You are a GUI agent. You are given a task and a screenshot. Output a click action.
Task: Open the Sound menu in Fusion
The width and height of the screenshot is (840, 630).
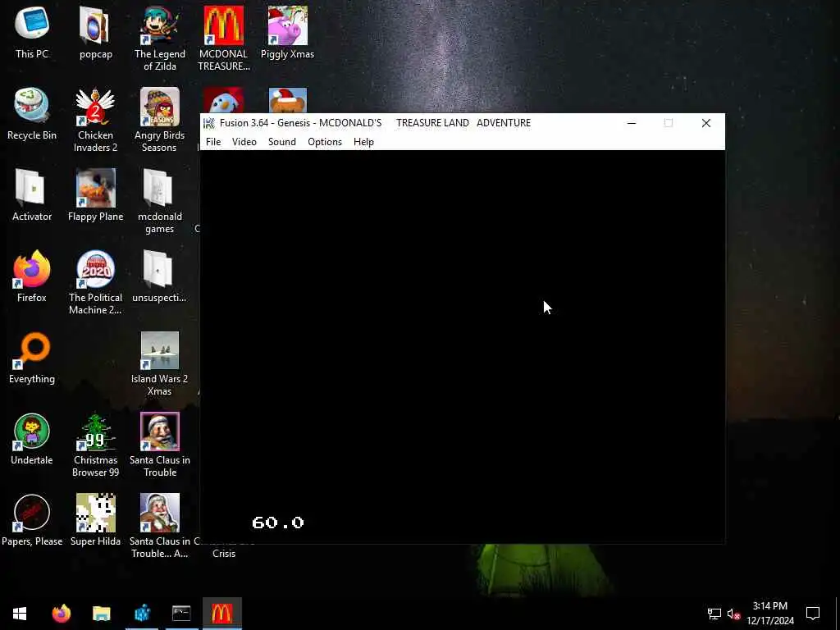point(282,141)
